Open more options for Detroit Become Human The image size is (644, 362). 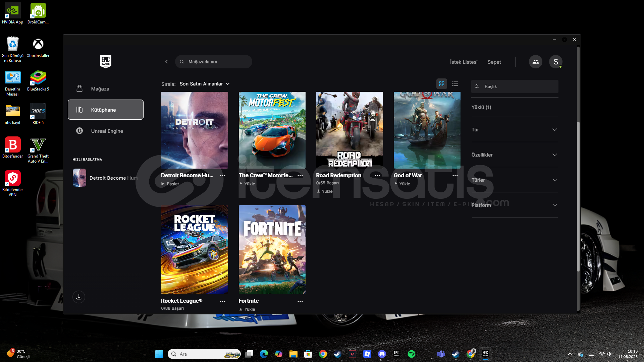(223, 176)
